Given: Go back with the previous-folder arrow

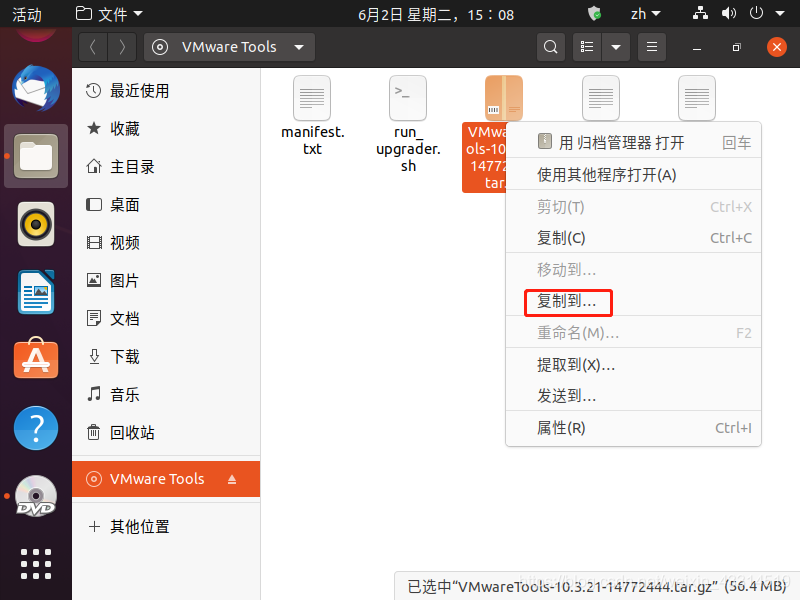Looking at the screenshot, I should coord(93,47).
